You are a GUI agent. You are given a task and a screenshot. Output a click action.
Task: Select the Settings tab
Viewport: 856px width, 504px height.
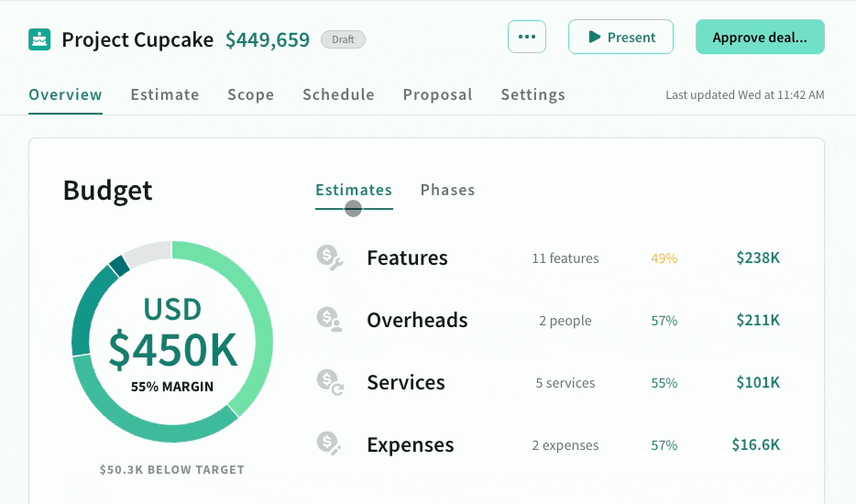[x=532, y=94]
